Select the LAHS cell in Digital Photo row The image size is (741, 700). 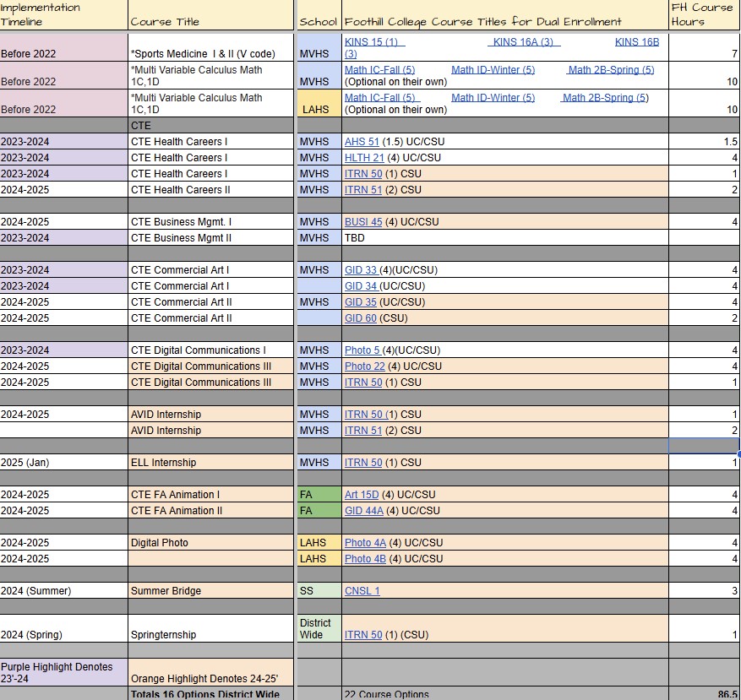[x=319, y=543]
